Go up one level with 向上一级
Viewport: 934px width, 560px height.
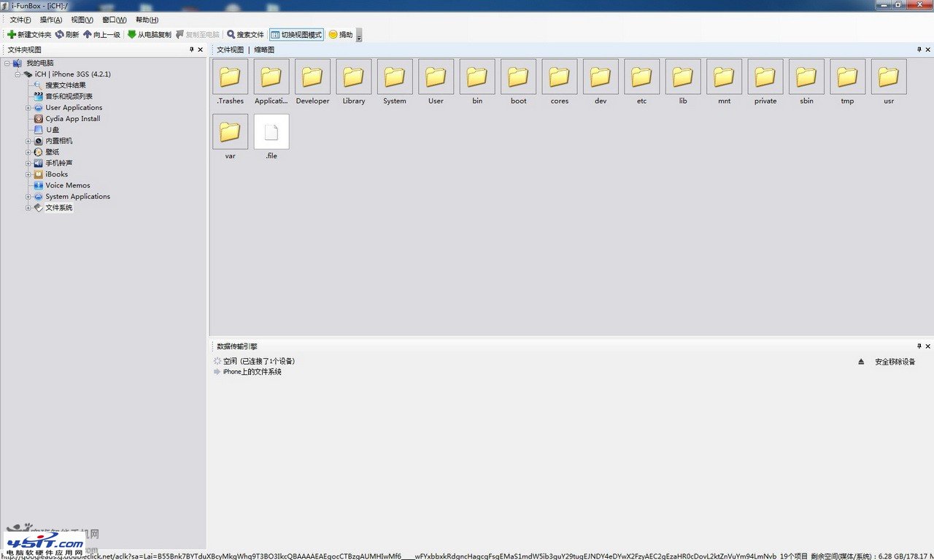(x=102, y=34)
